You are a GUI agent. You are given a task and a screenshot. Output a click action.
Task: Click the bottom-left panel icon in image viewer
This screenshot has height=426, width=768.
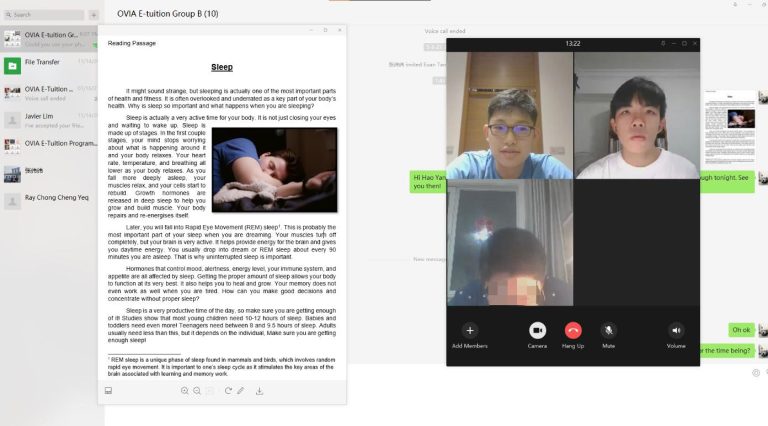click(108, 391)
